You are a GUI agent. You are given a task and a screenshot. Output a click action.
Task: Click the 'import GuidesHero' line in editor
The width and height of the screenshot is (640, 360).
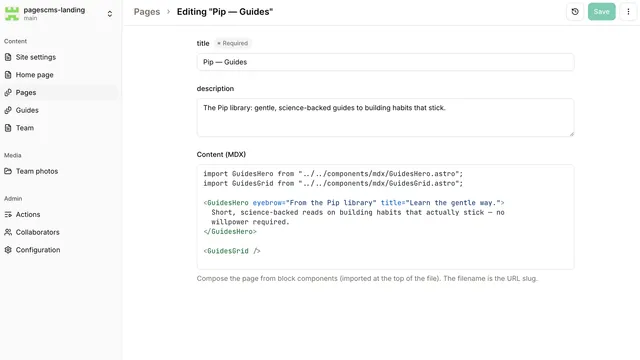[333, 174]
